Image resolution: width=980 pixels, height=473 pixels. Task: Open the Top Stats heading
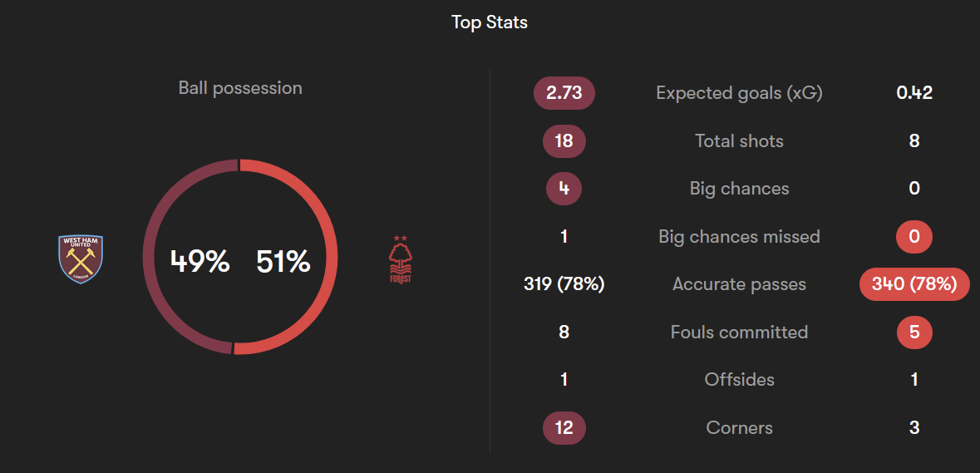click(490, 23)
